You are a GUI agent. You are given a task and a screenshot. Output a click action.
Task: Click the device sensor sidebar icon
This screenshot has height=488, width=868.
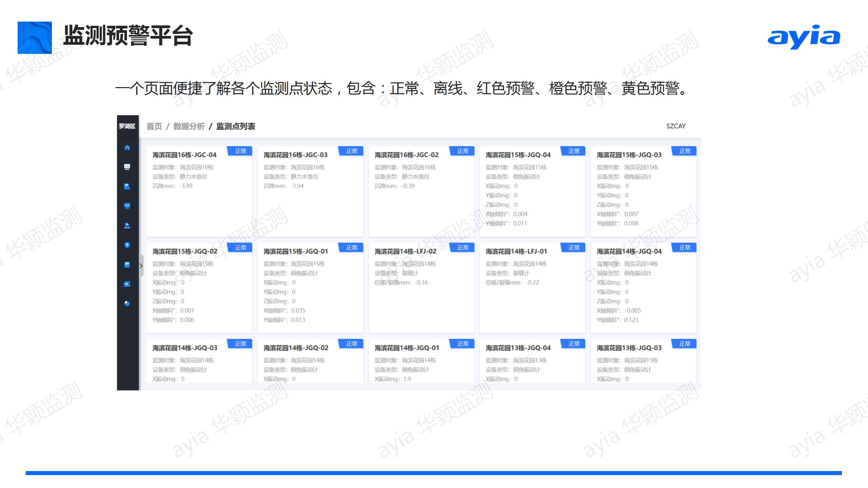[127, 225]
